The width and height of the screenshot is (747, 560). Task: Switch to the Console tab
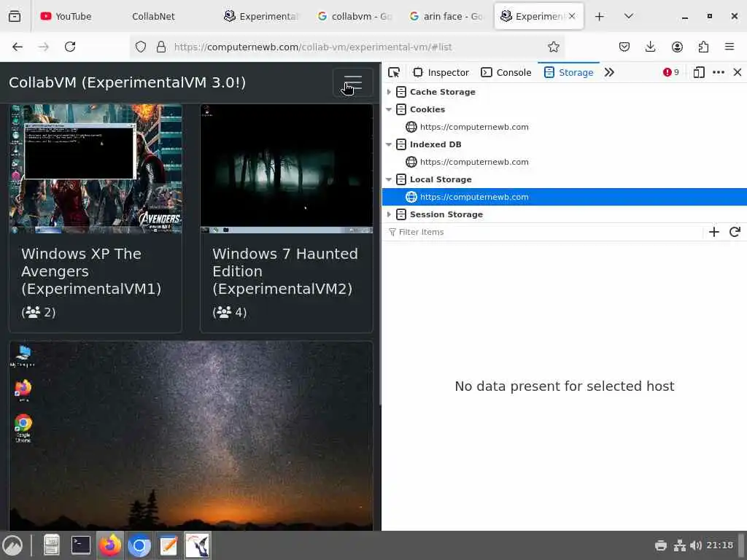pos(506,72)
